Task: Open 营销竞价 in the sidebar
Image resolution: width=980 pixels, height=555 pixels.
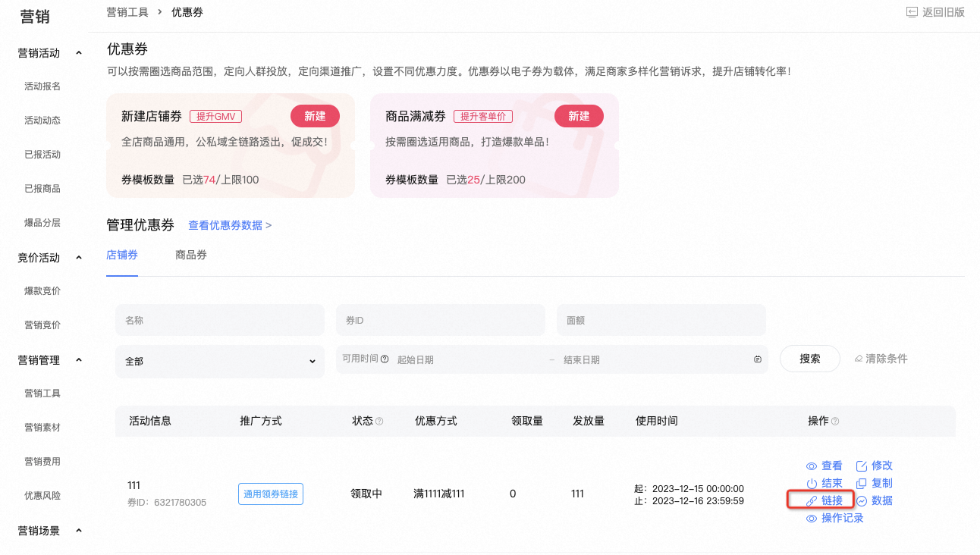Action: point(42,325)
